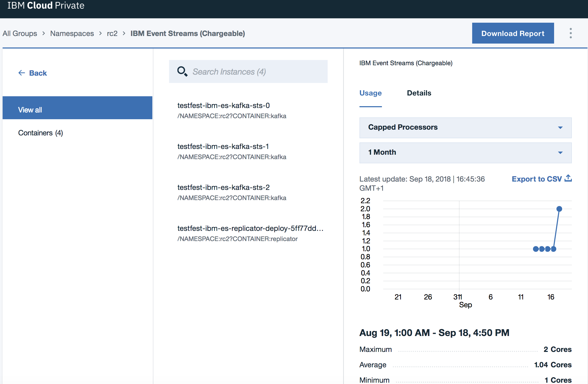Click the chart point at 2.0 cores

[559, 209]
